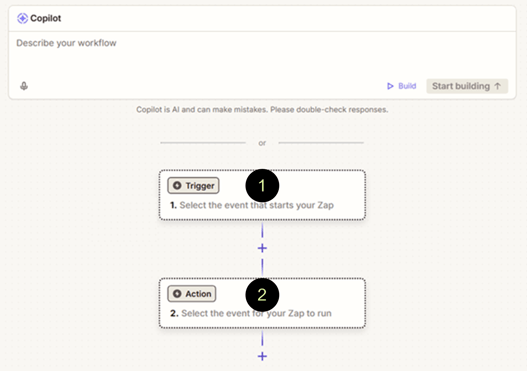Click the Copilot title text
The width and height of the screenshot is (527, 371).
coord(45,18)
